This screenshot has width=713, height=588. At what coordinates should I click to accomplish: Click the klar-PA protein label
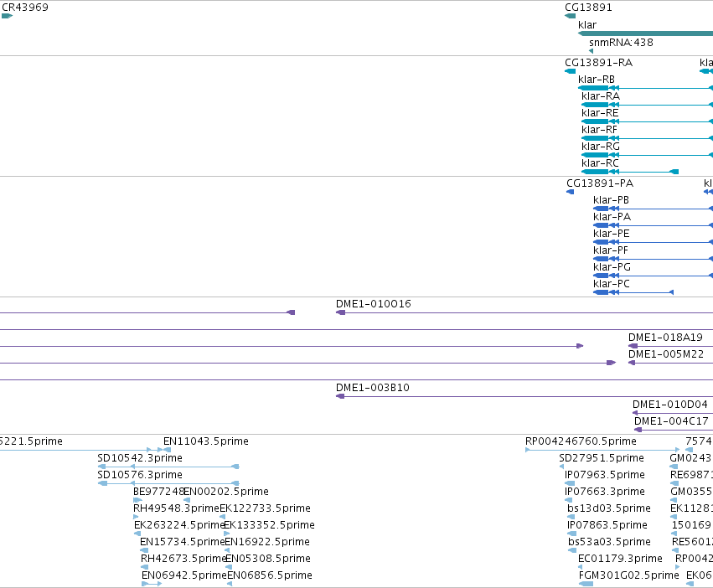coord(612,217)
